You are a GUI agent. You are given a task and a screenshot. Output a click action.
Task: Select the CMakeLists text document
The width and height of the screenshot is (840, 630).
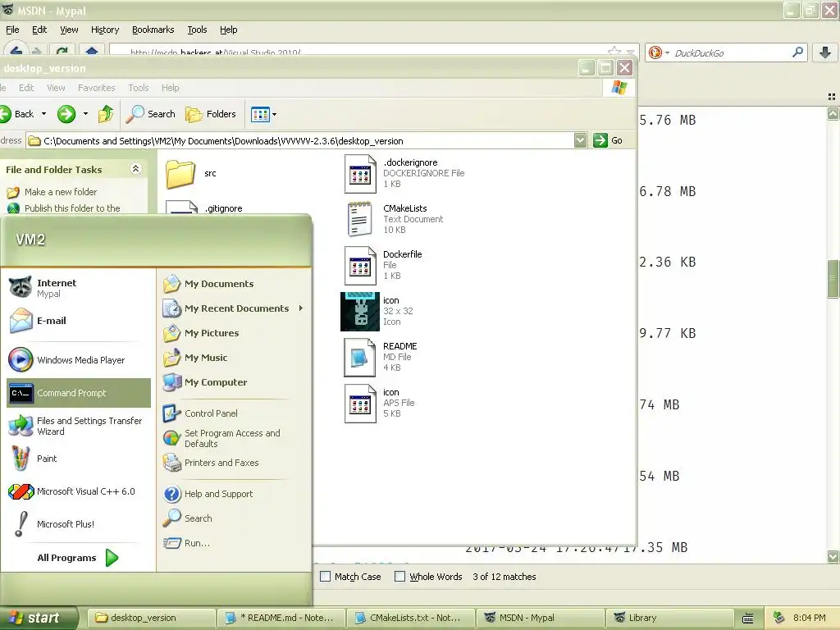click(x=394, y=219)
